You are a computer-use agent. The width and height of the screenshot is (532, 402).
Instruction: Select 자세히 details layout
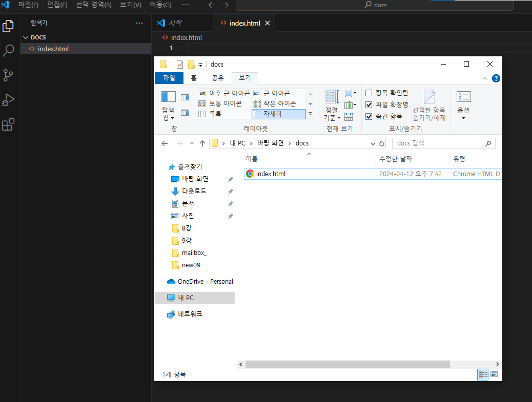coord(278,114)
